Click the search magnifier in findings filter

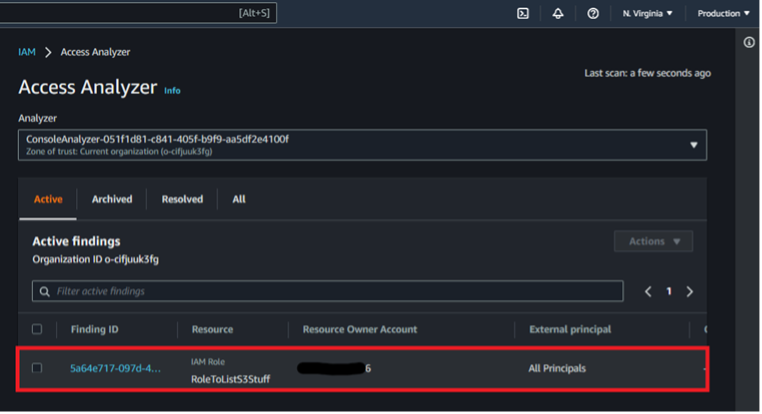click(x=44, y=291)
